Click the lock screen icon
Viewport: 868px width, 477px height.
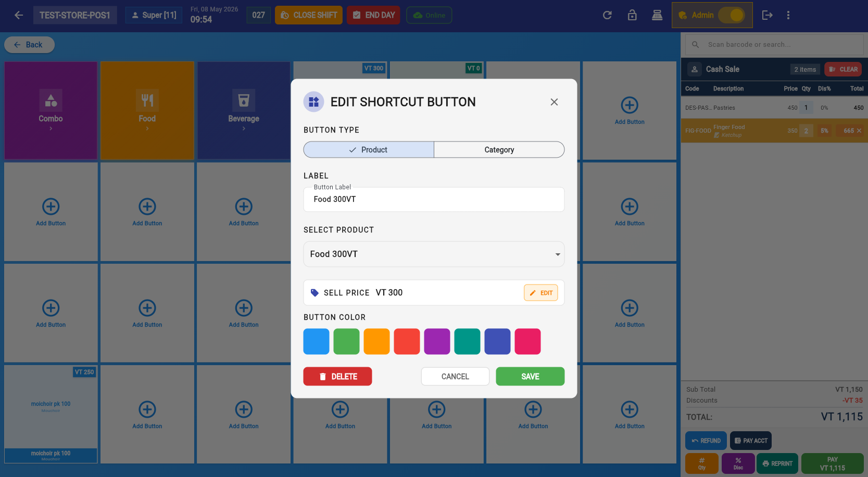tap(632, 15)
